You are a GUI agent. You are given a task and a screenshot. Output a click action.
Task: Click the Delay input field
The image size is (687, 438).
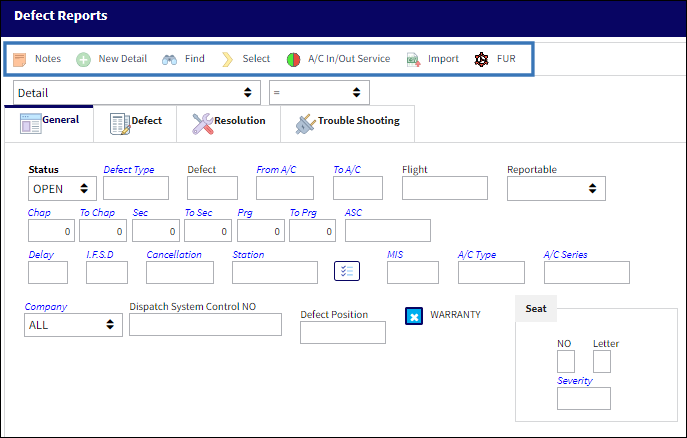[48, 272]
